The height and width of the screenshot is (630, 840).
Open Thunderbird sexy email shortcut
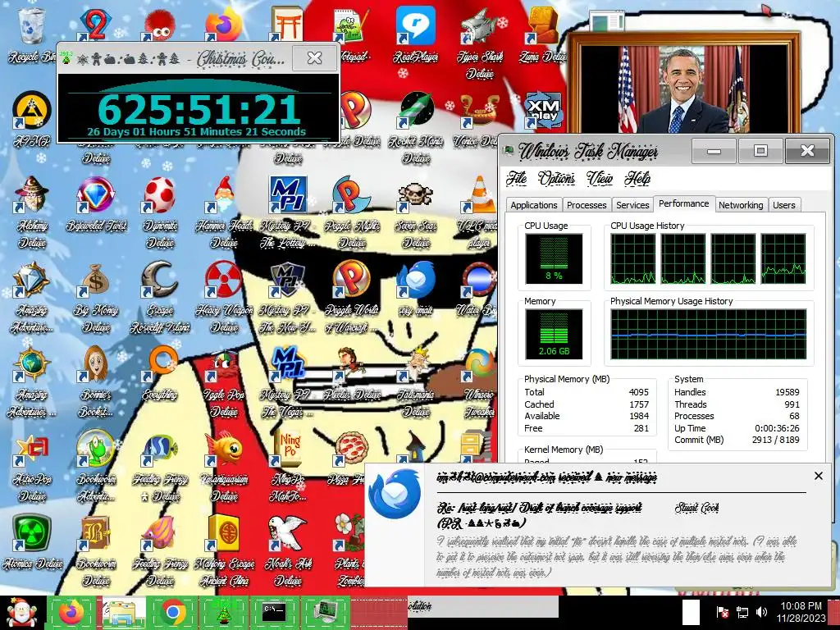416,280
